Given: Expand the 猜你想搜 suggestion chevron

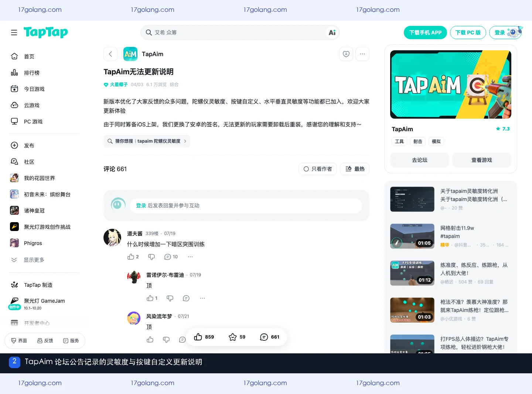Looking at the screenshot, I should [185, 141].
